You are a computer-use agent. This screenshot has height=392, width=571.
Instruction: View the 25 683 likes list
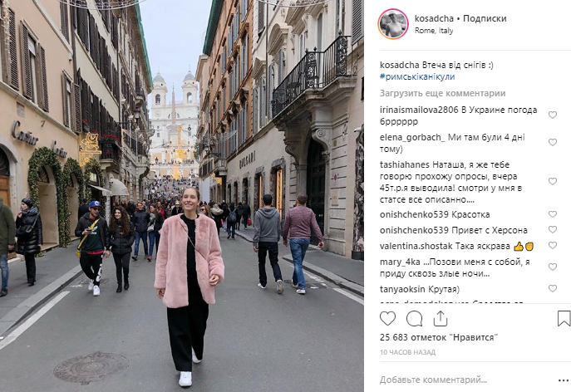(x=439, y=337)
